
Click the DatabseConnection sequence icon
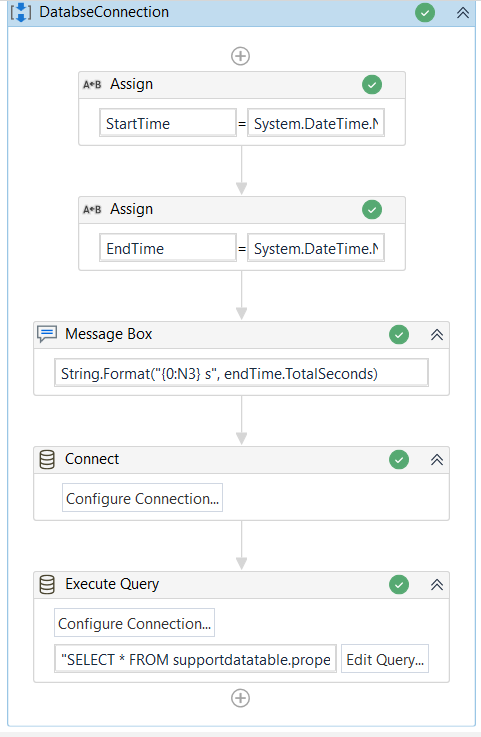[21, 12]
